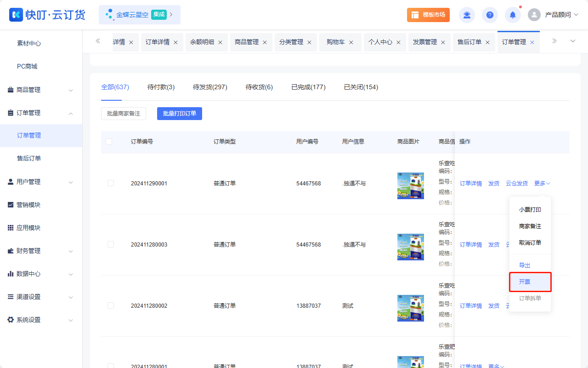Close the active 订单管理 tab
588x368 pixels.
[x=532, y=42]
